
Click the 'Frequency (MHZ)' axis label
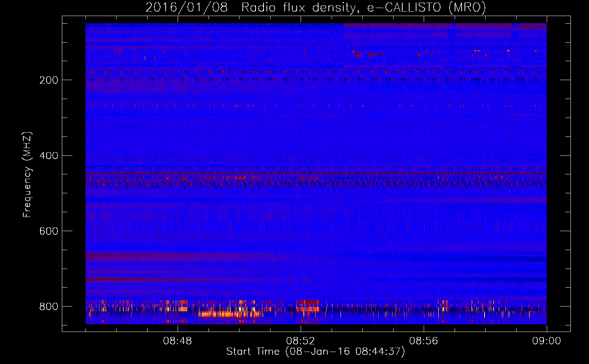(x=27, y=175)
